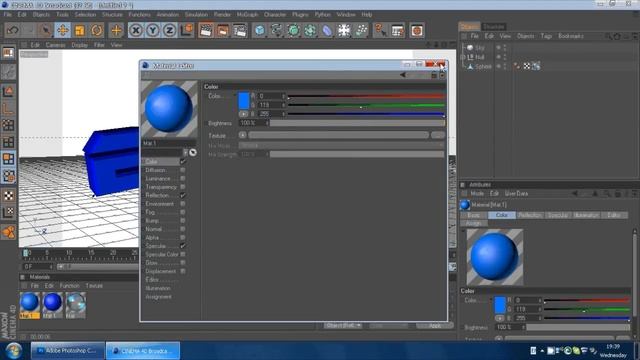Adjust green slider in Material Editor
The image size is (640, 360).
tap(366, 105)
